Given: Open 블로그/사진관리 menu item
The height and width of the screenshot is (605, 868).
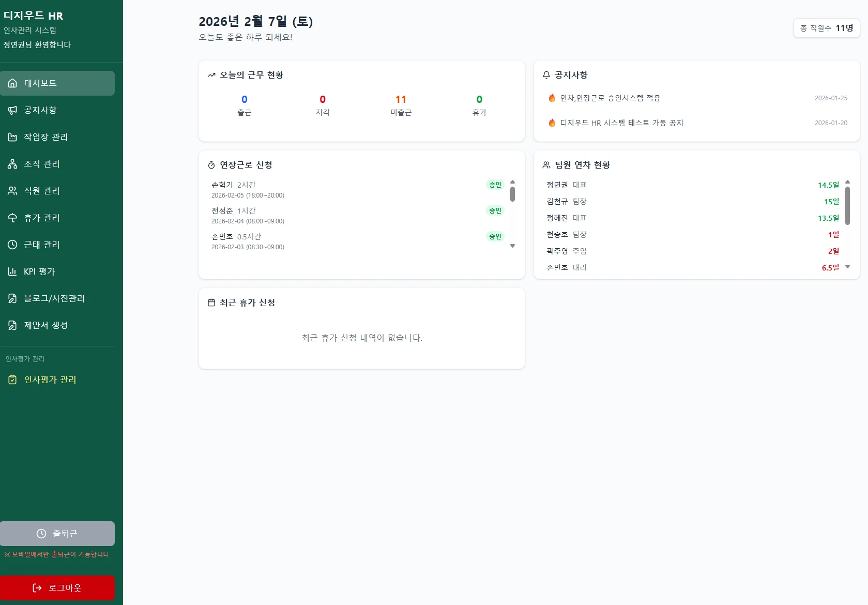Looking at the screenshot, I should pos(57,298).
